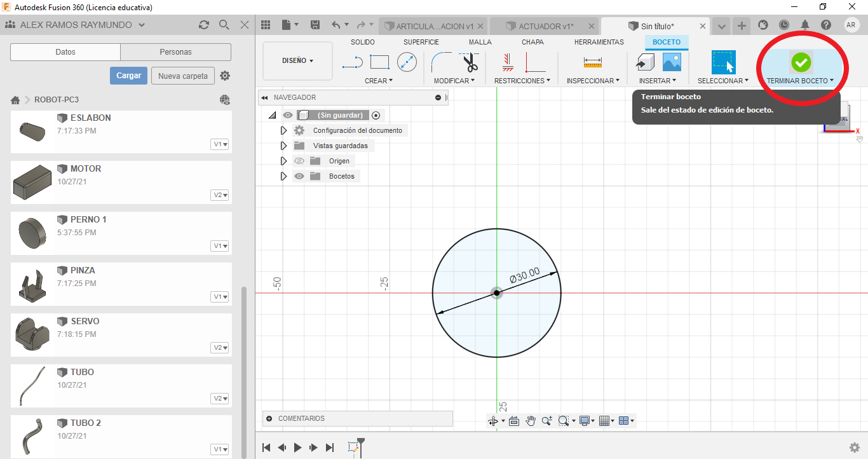Screen dimensions: 868x459
Task: Collapse the root (Sin guardar) tree node
Action: pyautogui.click(x=273, y=115)
